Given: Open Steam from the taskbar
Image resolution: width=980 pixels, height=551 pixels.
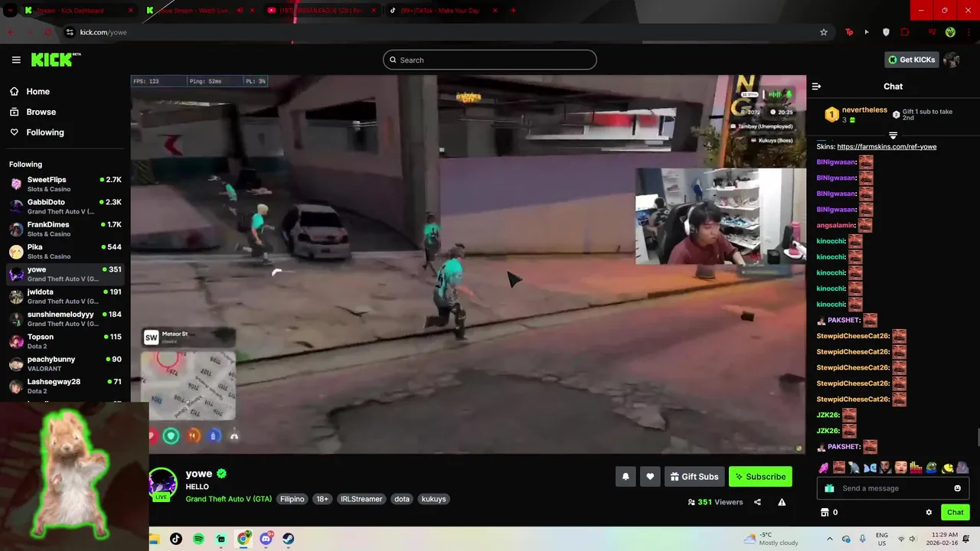Looking at the screenshot, I should click(x=289, y=539).
